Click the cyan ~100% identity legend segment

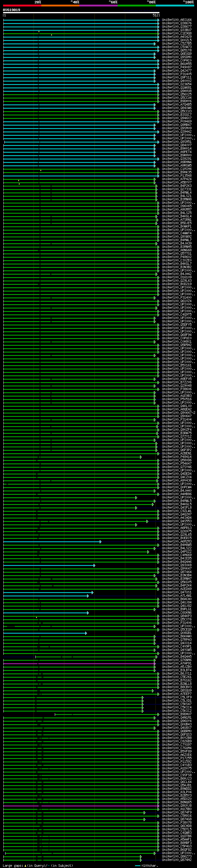click(x=175, y=6)
